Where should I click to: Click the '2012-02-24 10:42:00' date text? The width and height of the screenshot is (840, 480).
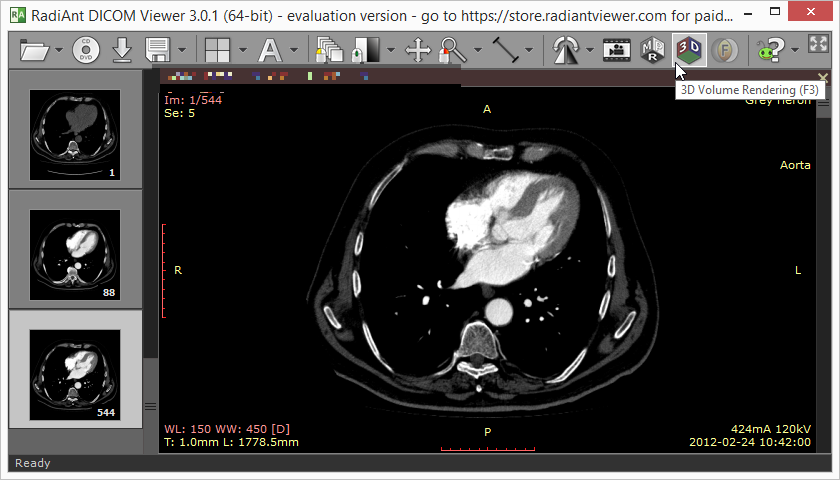(750, 442)
